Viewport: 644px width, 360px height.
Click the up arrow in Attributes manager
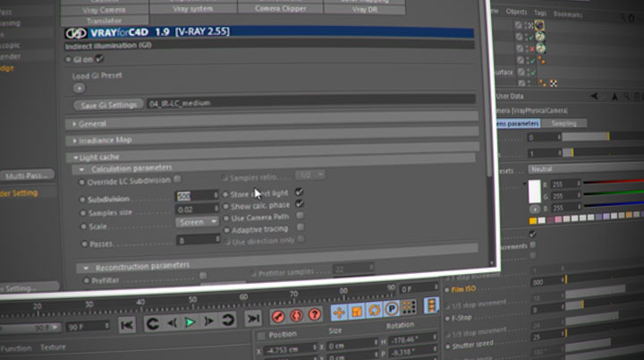click(x=614, y=97)
